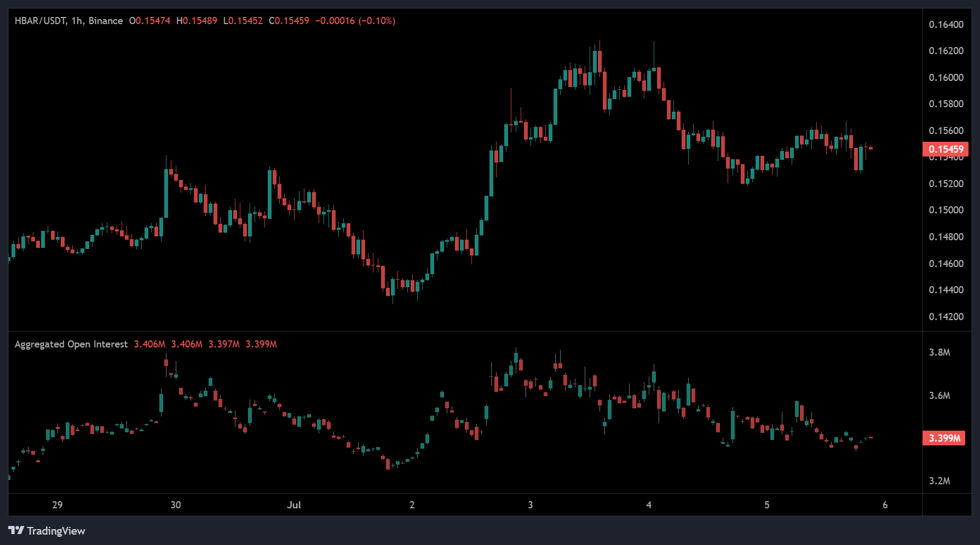Click the red 0.15459 current price label
The width and height of the screenshot is (980, 545).
coord(946,149)
